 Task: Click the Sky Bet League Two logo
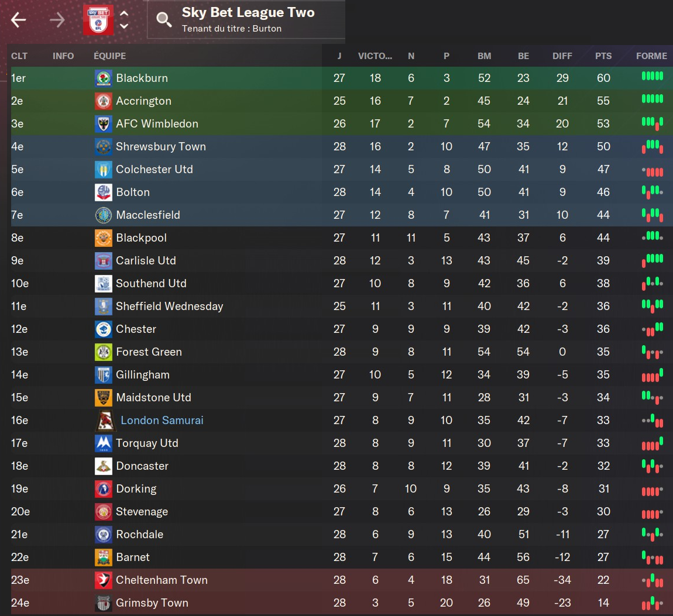click(x=98, y=20)
